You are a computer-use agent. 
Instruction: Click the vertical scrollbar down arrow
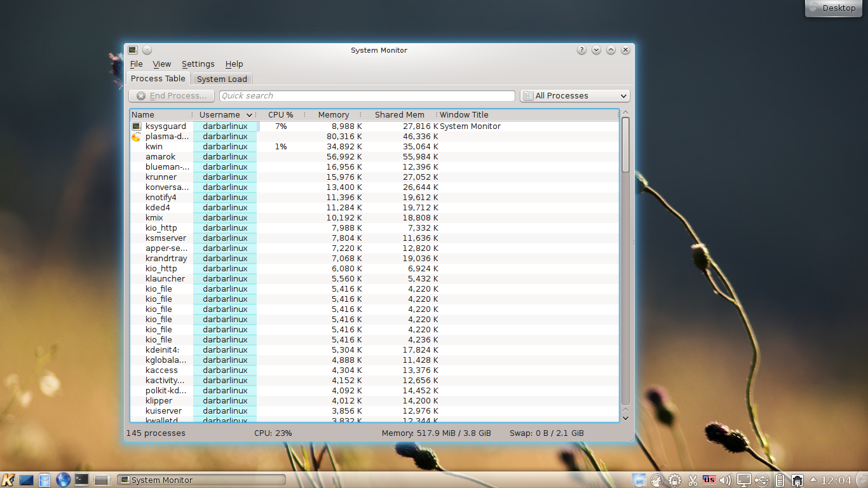(625, 418)
